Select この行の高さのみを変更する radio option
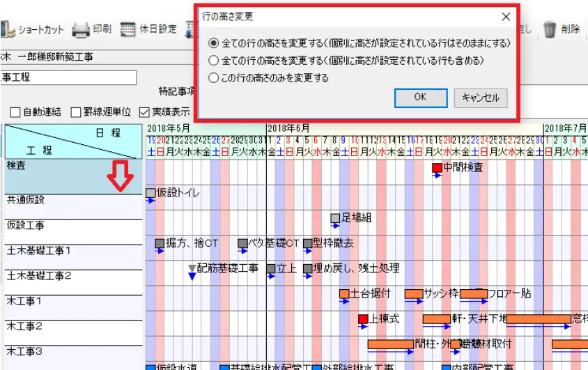This screenshot has width=588, height=370. click(213, 77)
